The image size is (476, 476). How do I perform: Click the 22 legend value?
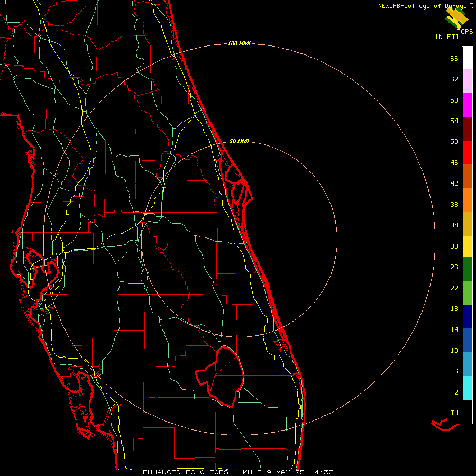pos(454,288)
